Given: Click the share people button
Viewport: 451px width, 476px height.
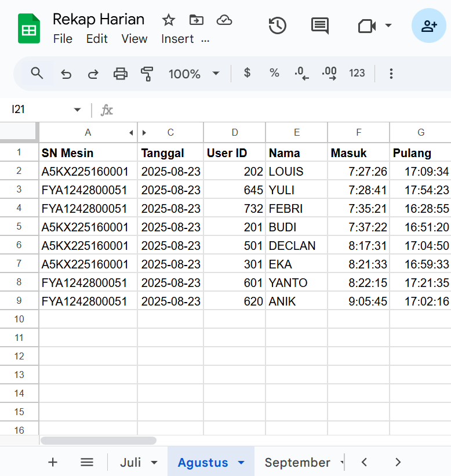Looking at the screenshot, I should pyautogui.click(x=428, y=26).
